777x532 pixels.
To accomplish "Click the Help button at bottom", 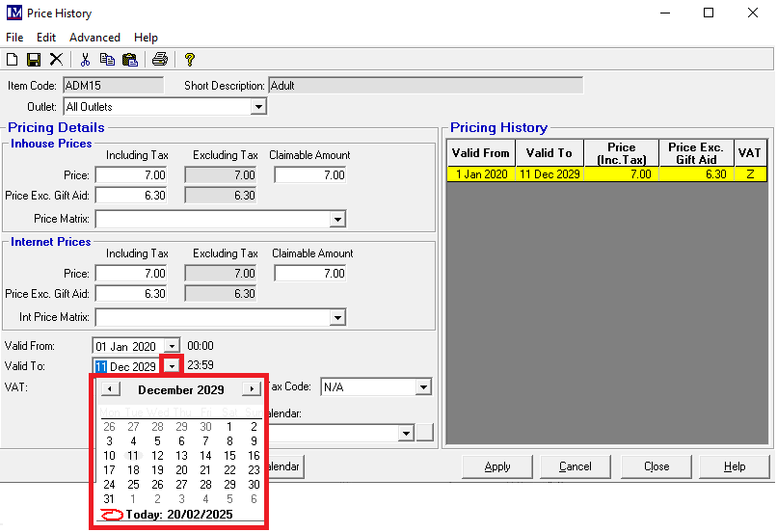I will pos(734,466).
